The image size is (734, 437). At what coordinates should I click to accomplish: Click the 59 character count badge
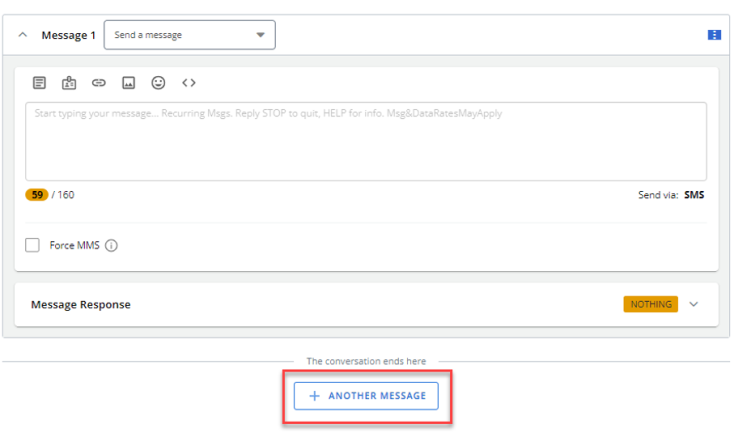click(x=37, y=195)
